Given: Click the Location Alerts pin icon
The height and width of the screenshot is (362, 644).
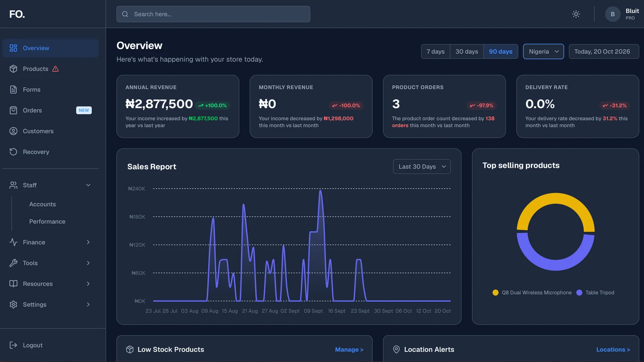Looking at the screenshot, I should click(x=396, y=350).
